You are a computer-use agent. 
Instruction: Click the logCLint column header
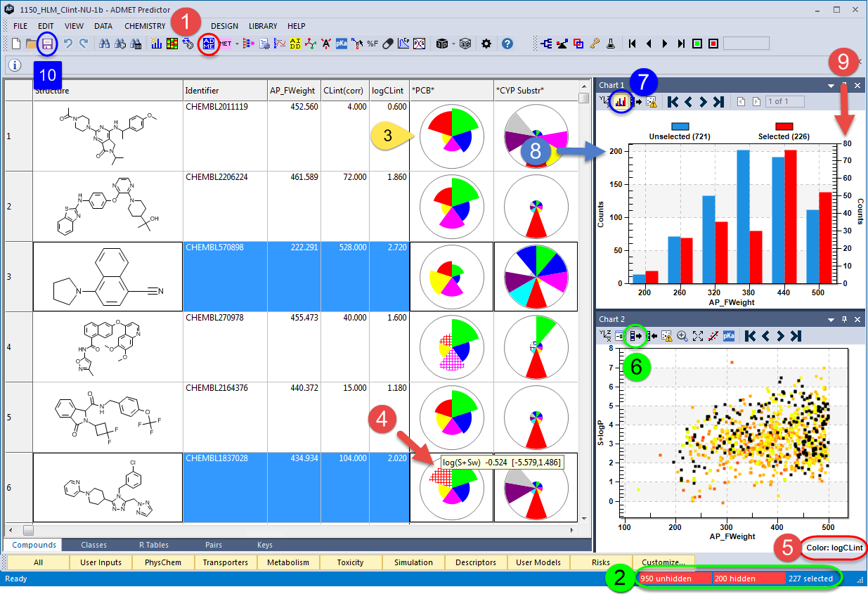[x=389, y=91]
